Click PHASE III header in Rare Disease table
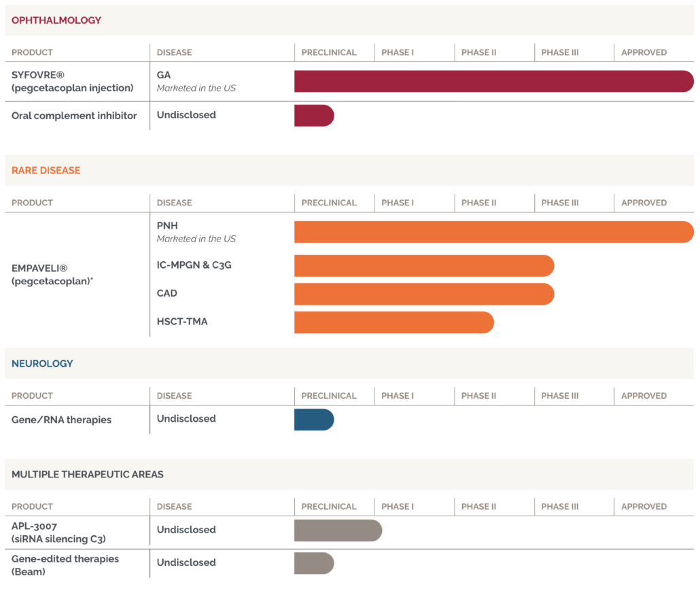 (x=560, y=203)
